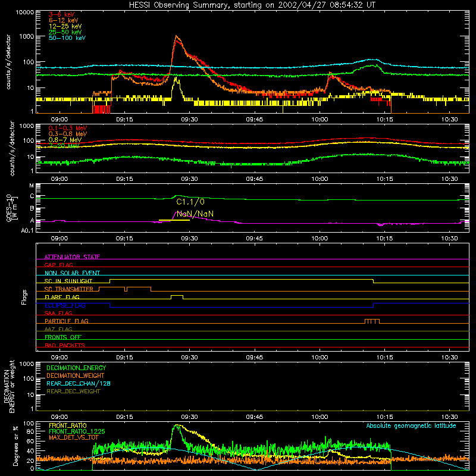Viewport: 476px width, 476px height.
Task: Click the yellow 12-25 keV peak near 09:27
Action: (x=176, y=80)
